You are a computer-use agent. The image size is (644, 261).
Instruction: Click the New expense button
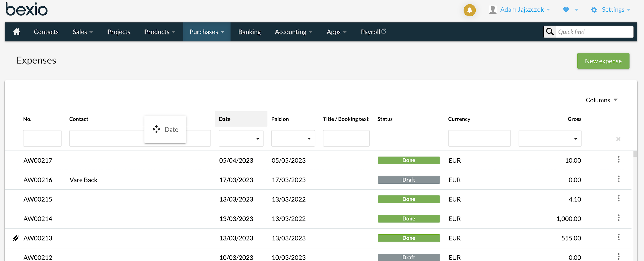tap(603, 61)
